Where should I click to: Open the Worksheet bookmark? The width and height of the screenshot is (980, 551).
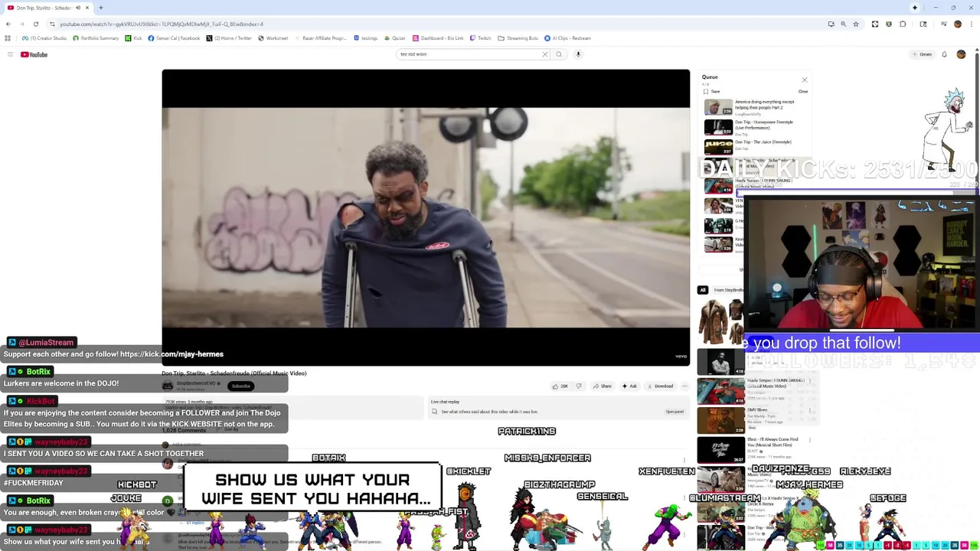pos(273,38)
